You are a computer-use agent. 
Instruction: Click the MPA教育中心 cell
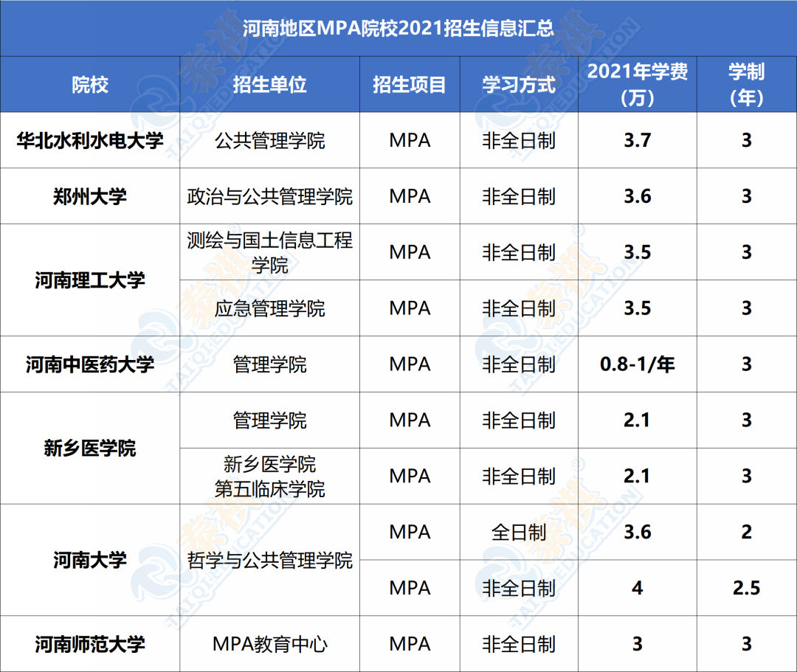269,644
